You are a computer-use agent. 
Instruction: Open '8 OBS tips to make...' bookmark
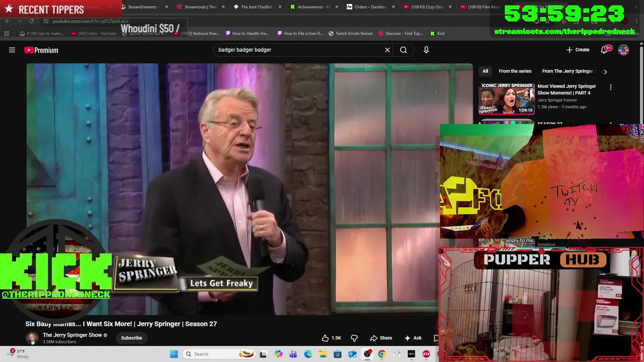coord(42,33)
